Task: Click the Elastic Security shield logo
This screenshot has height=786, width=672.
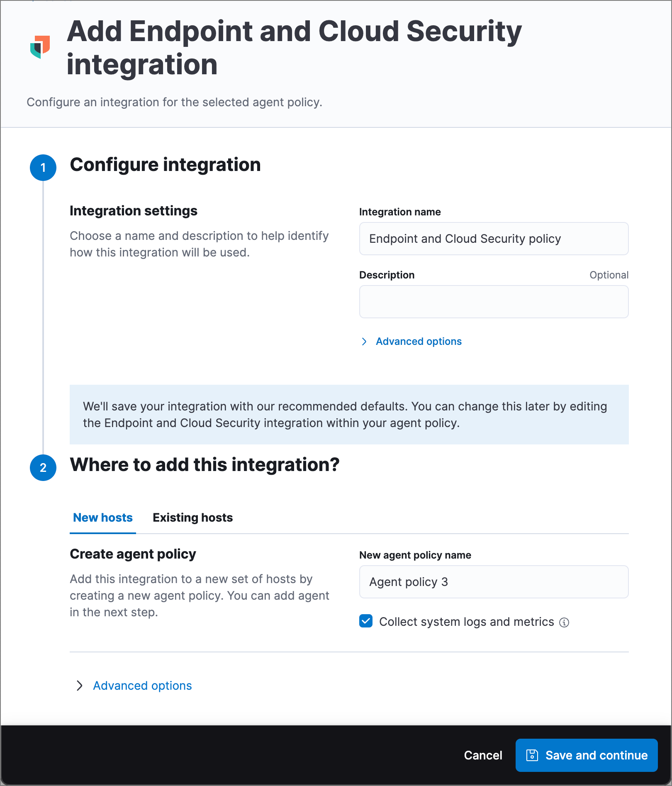Action: pos(40,47)
